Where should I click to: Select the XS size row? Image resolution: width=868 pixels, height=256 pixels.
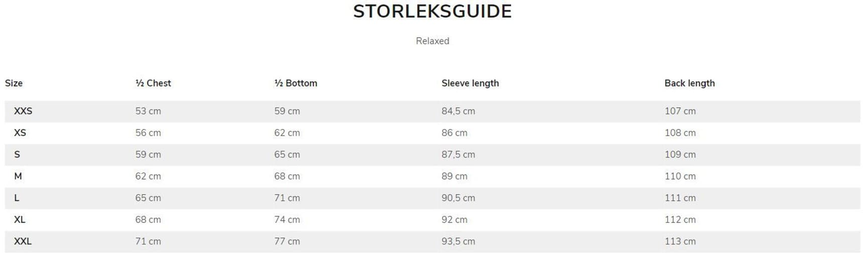20,133
